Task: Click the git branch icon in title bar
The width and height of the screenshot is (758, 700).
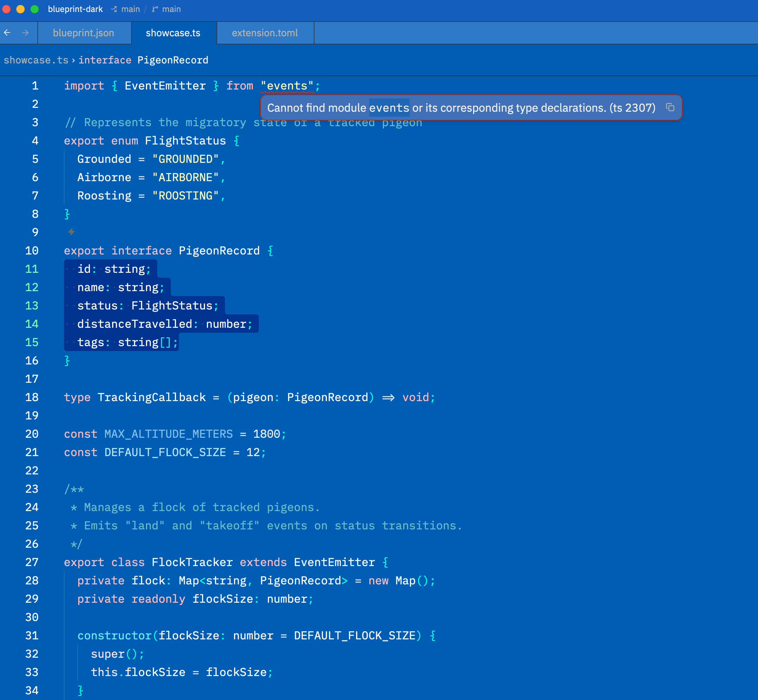Action: pyautogui.click(x=155, y=9)
